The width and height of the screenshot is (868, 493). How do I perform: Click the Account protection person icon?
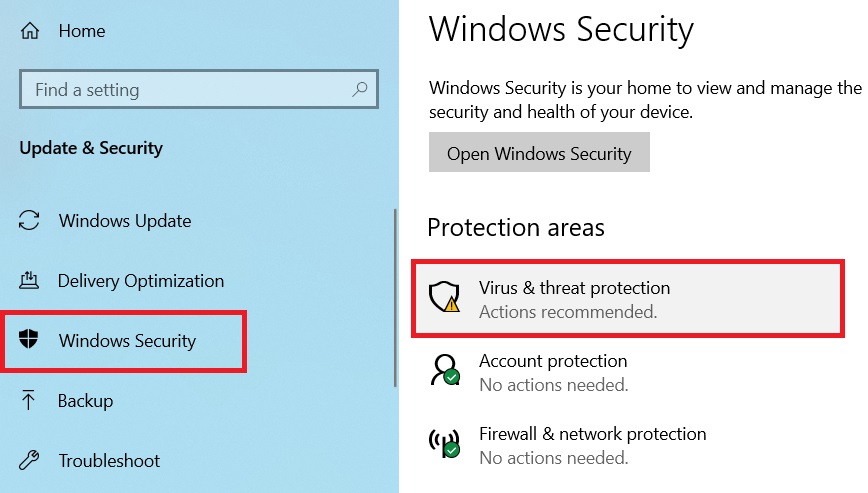(x=443, y=371)
